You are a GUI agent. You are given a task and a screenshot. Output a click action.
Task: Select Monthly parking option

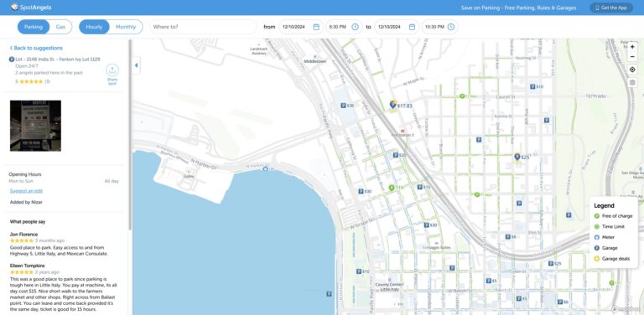[126, 27]
